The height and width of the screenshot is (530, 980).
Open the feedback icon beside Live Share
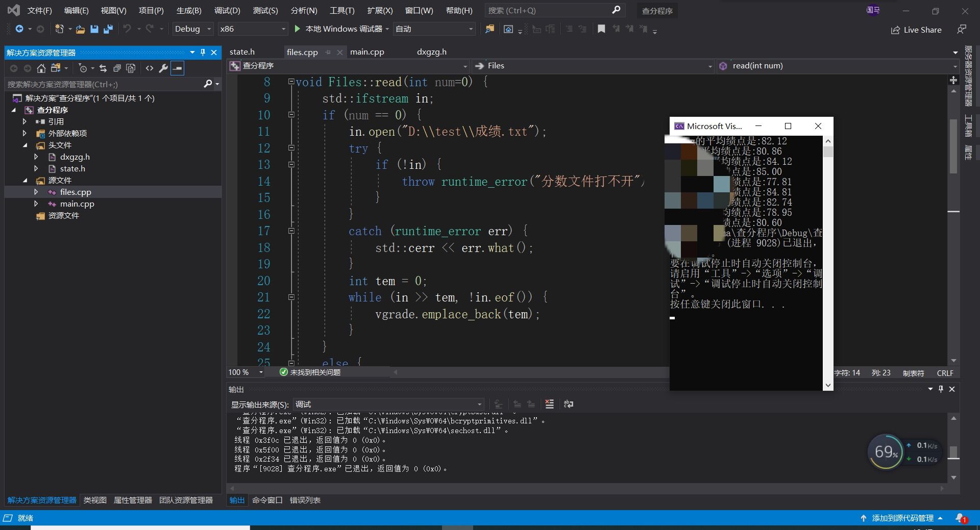coord(962,30)
